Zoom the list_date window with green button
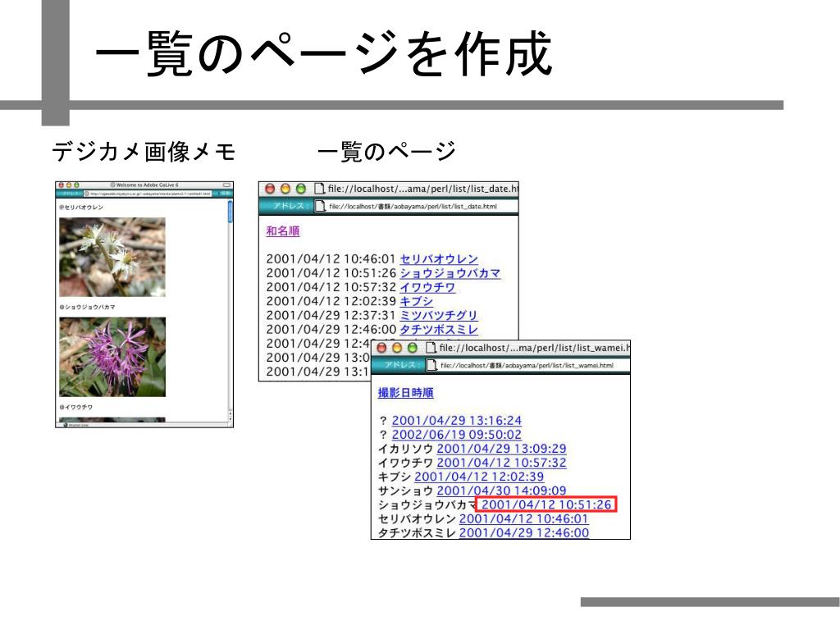Screen dimensions: 840x630 pyautogui.click(x=301, y=189)
